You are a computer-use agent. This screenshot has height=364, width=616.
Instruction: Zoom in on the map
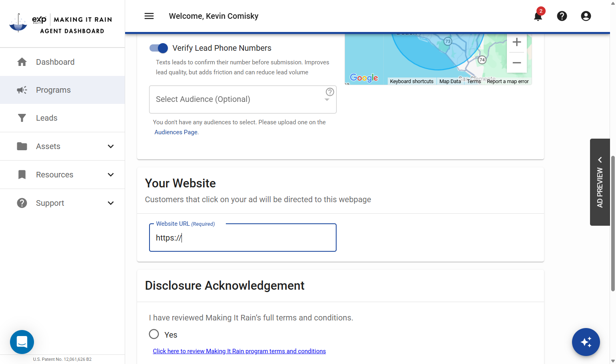[517, 42]
